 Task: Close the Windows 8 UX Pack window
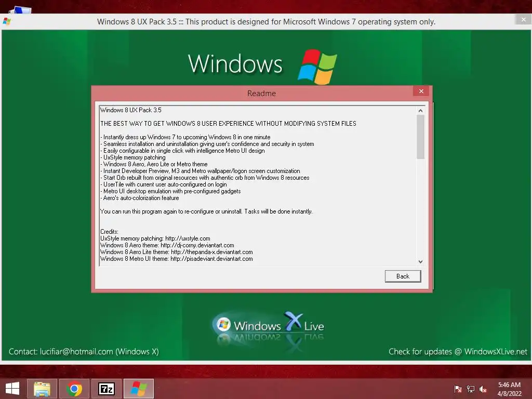pos(524,20)
